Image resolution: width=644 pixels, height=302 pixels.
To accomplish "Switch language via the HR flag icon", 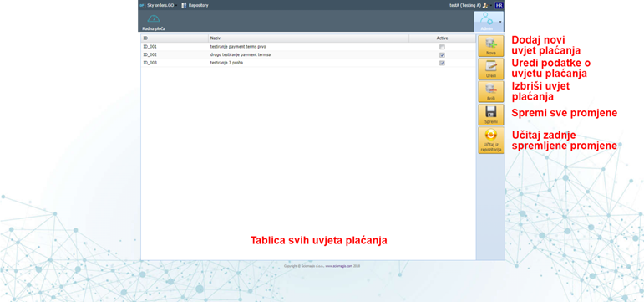I will (499, 5).
